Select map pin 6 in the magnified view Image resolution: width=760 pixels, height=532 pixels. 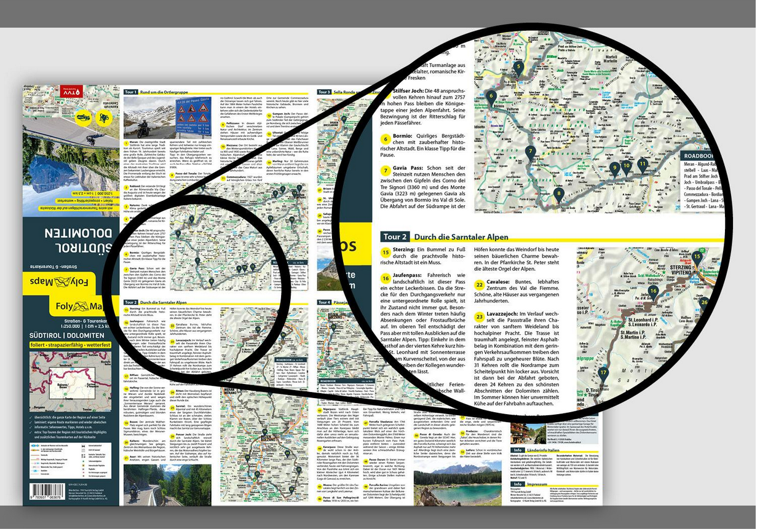pyautogui.click(x=491, y=97)
